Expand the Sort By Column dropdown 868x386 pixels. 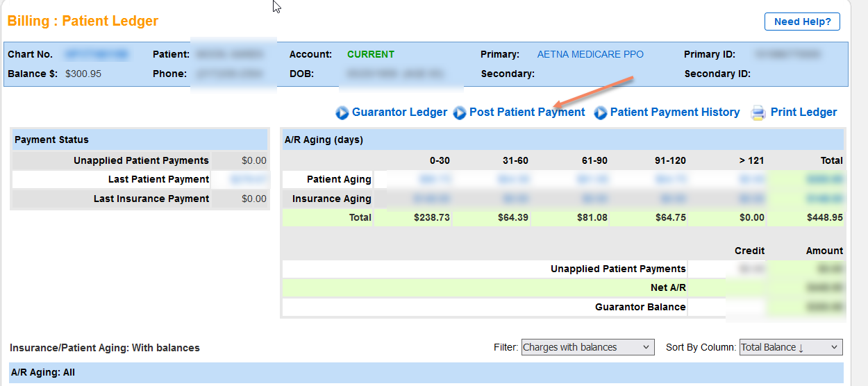[x=791, y=347]
